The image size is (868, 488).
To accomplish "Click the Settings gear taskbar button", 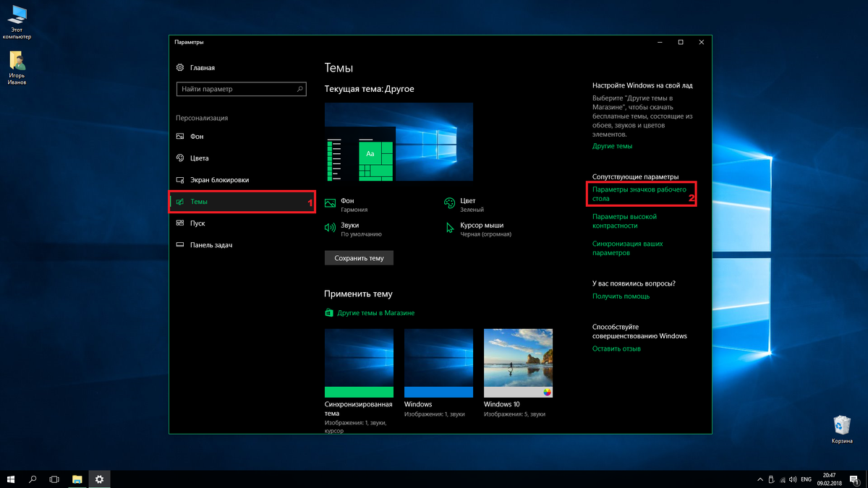I will tap(99, 479).
